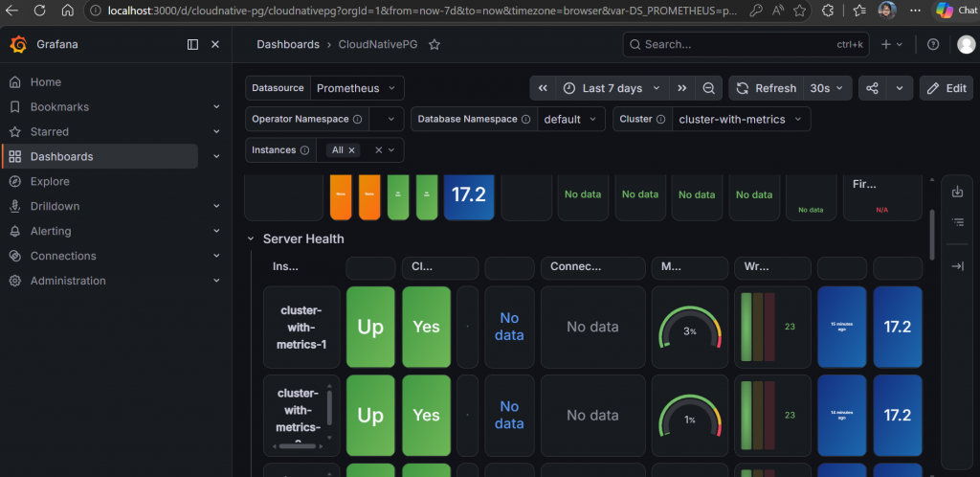This screenshot has width=980, height=477.
Task: Click the 3% memory gauge
Action: coord(690,327)
